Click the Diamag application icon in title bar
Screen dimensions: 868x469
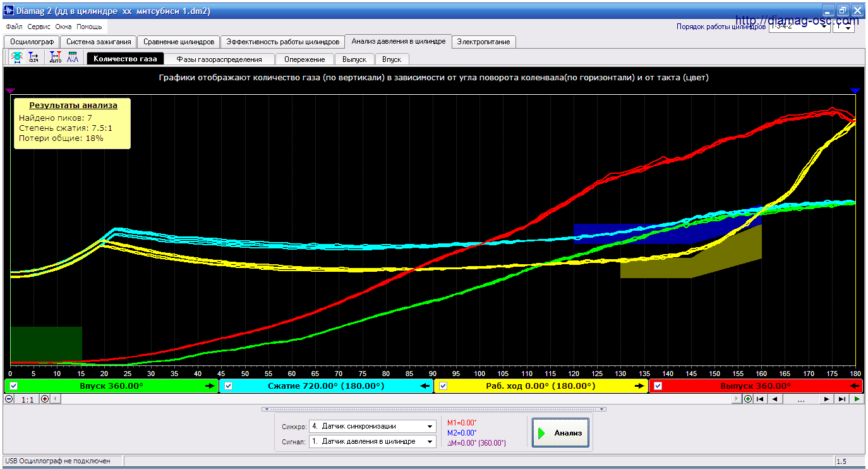click(9, 11)
